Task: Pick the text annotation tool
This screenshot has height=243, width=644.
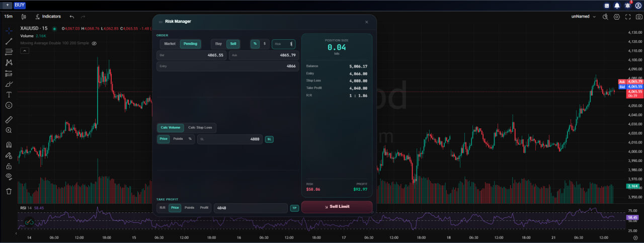Action: tap(9, 95)
